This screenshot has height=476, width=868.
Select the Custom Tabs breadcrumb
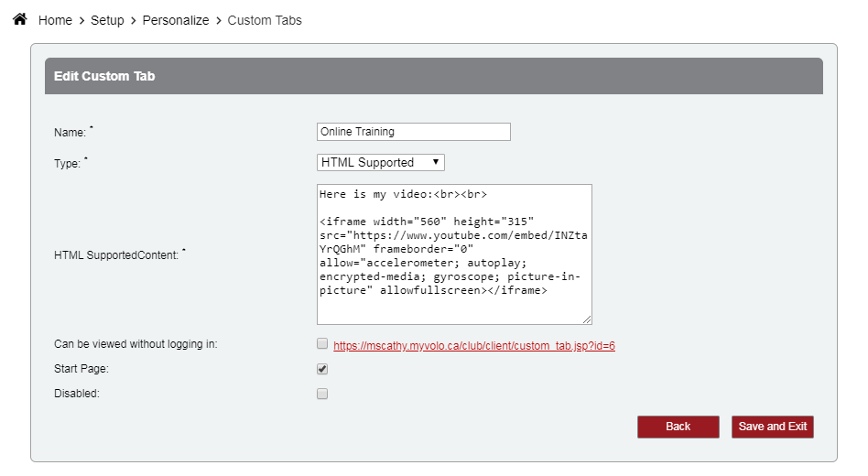(x=265, y=20)
